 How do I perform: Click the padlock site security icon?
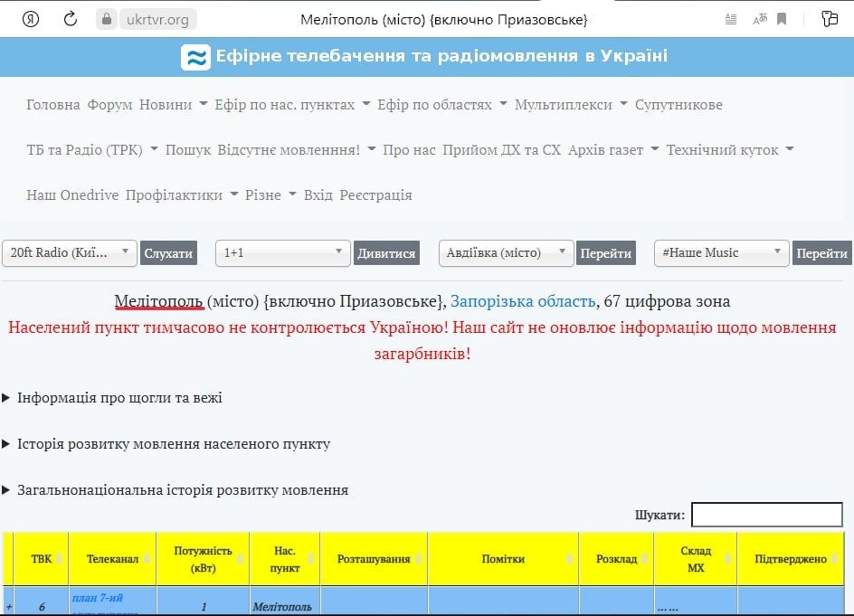(107, 20)
